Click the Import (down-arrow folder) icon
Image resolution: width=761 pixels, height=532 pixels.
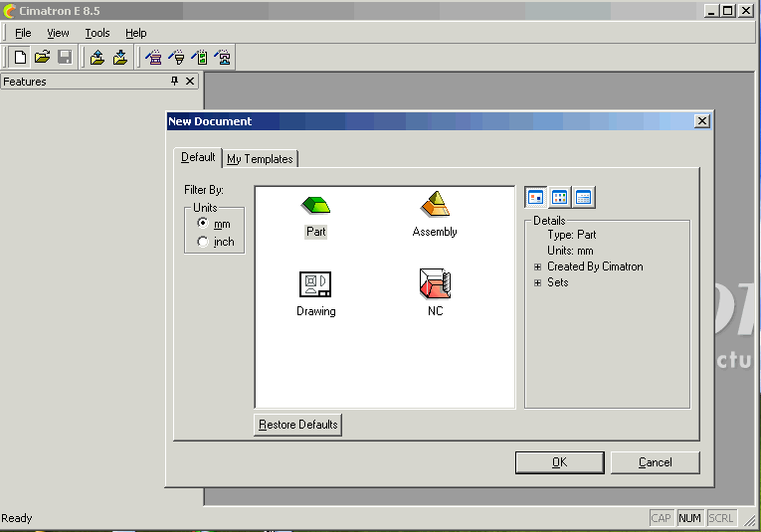[x=120, y=58]
